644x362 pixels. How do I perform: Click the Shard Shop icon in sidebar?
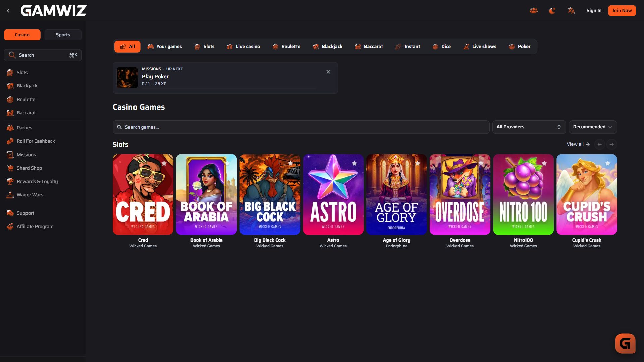coord(10,168)
